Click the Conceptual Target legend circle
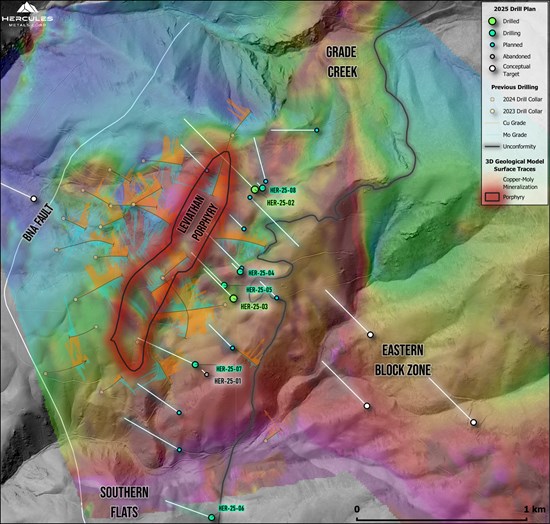 [493, 69]
